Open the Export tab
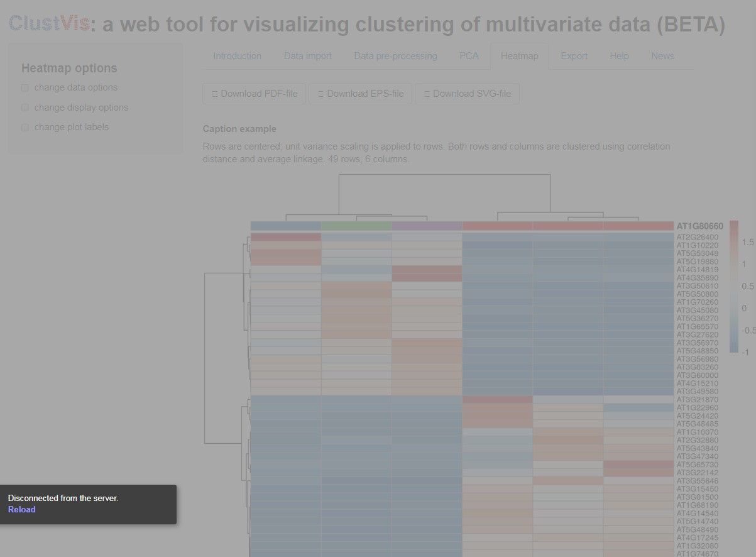 coord(574,56)
